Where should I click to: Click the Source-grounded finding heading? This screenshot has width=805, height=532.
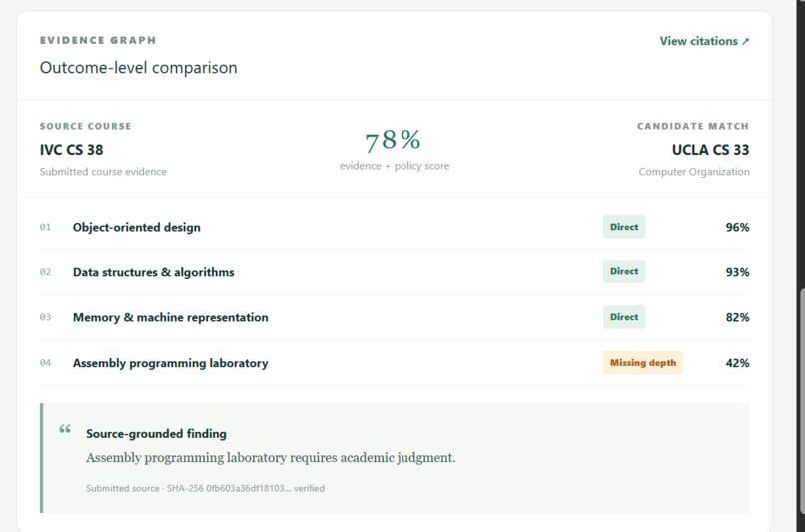coord(156,434)
